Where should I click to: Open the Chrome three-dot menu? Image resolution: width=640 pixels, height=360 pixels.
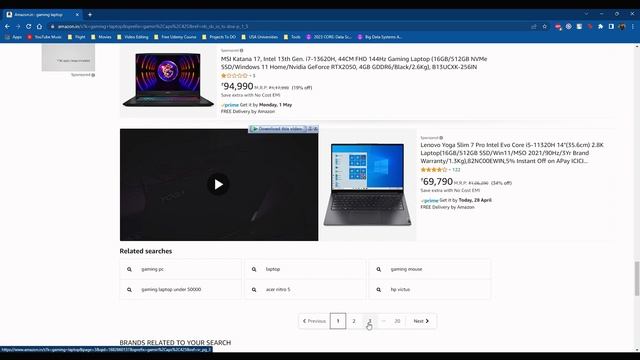[633, 27]
